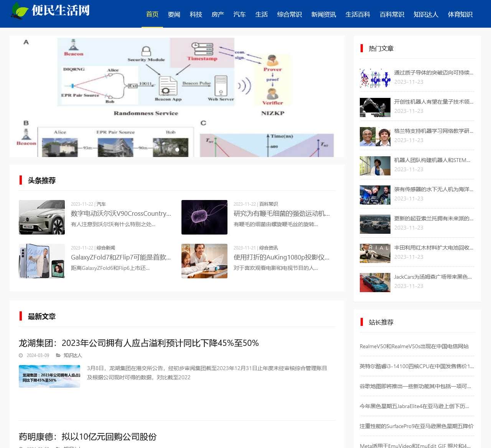
Task: Click the robot arm thumbnail
Action: click(375, 107)
